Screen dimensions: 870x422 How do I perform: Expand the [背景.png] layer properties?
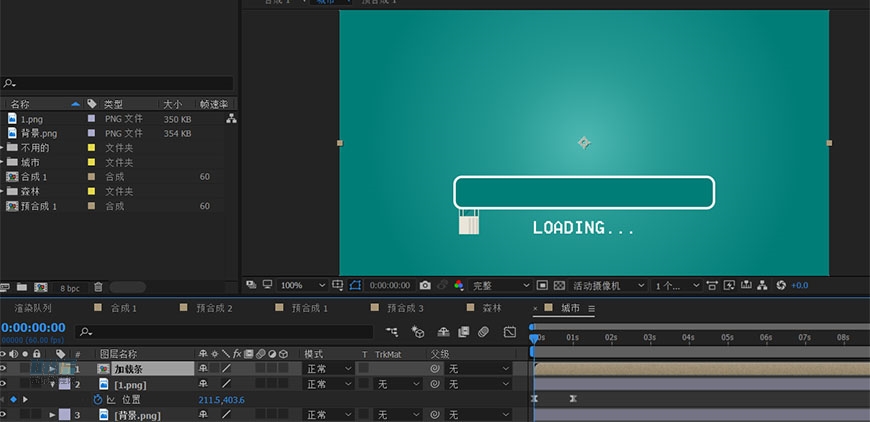52,415
